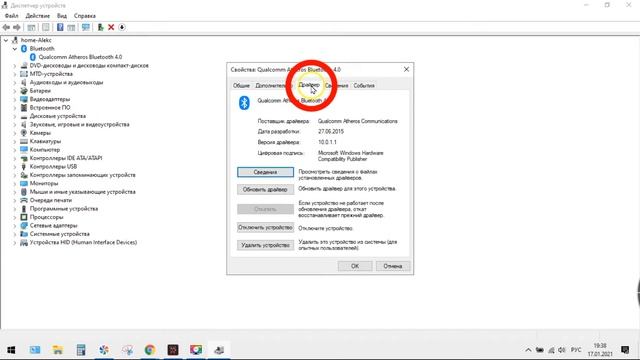Select the Программные устройства row
Screen dimensions: 640x360
click(x=64, y=209)
